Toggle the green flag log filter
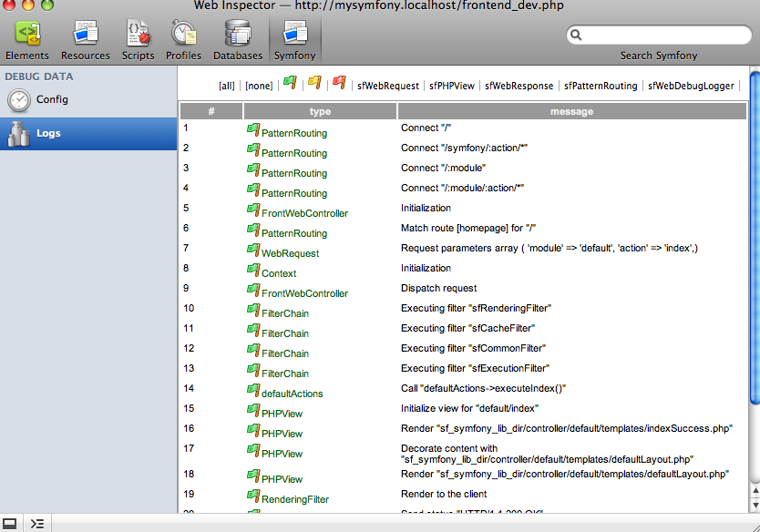The image size is (760, 532). pos(289,83)
